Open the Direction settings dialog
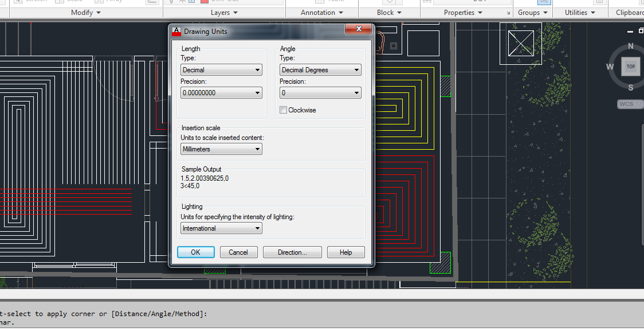644x331 pixels. [x=292, y=252]
